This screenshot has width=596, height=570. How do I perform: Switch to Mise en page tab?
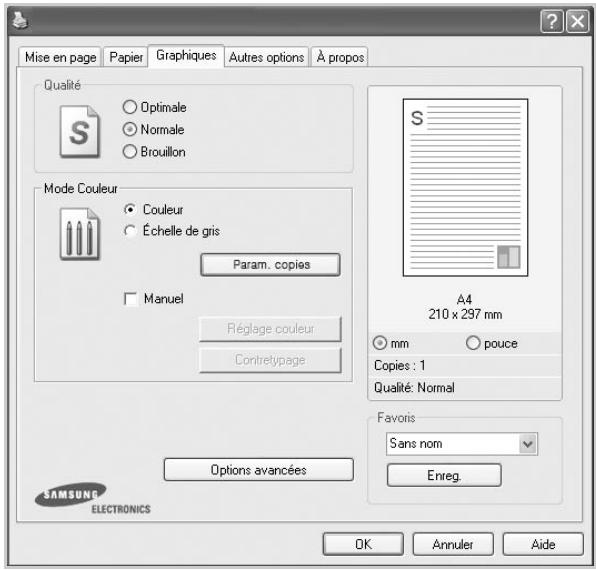[60, 57]
